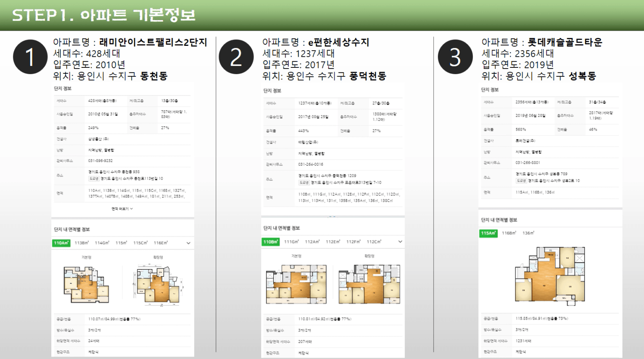644x359 pixels.
Task: Click floors value 27층/30층
Action: tap(381, 103)
